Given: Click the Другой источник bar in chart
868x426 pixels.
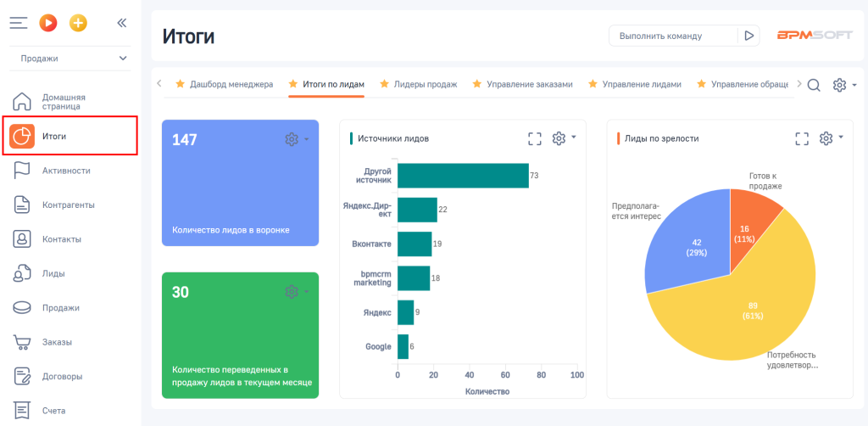Looking at the screenshot, I should (462, 176).
